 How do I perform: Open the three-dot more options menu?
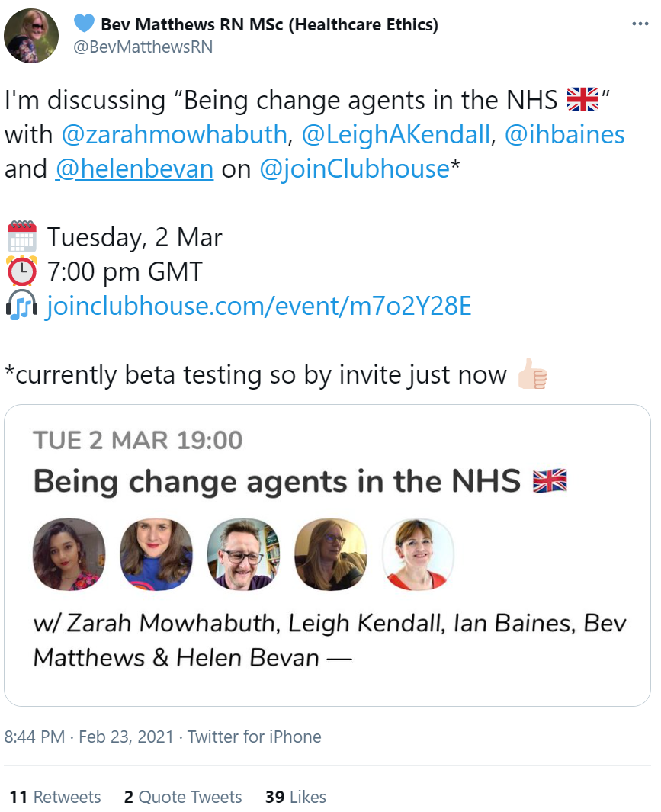[640, 24]
